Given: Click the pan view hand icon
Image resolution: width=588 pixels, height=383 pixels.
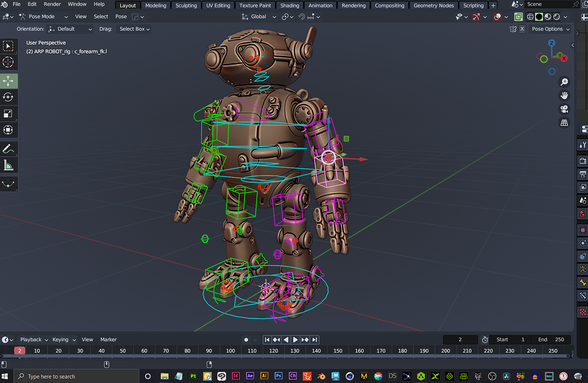Looking at the screenshot, I should (564, 95).
